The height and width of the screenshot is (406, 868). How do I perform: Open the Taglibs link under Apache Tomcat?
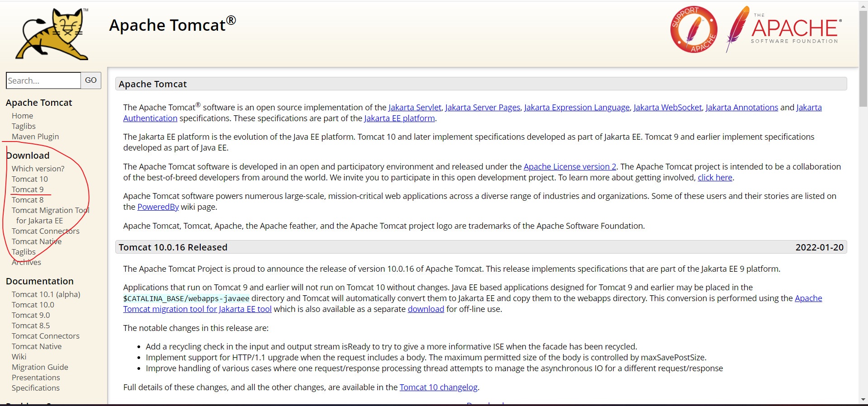pos(24,126)
